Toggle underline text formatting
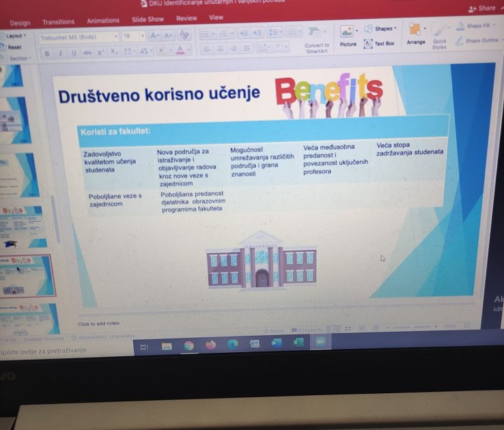504x430 pixels. tap(73, 53)
